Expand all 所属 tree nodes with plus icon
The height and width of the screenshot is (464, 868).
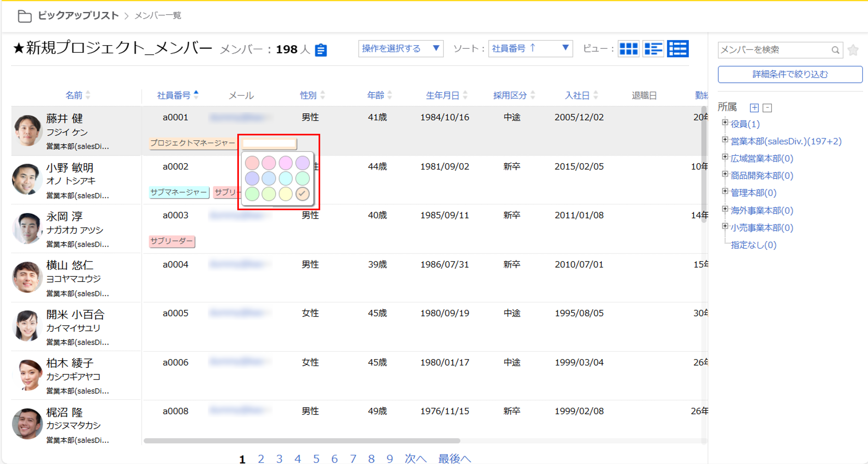coord(754,108)
